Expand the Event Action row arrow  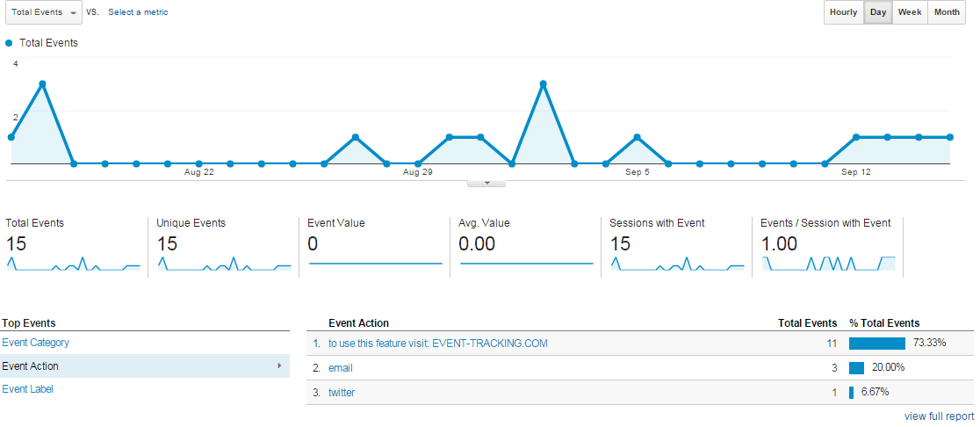coord(279,365)
